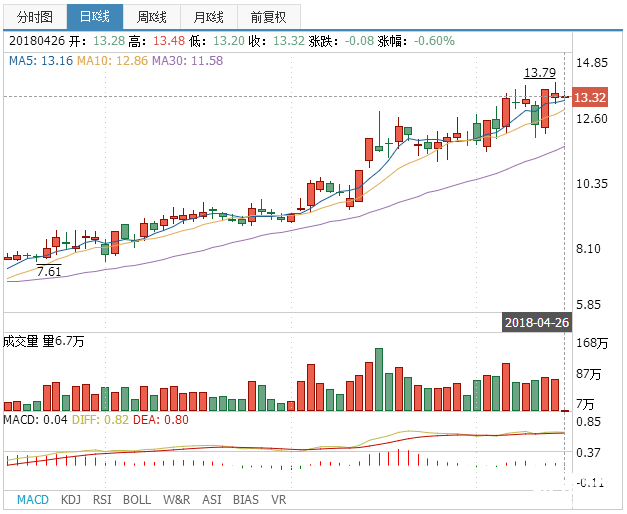Switch to KDJ indicator
Screen dimensions: 627x514
point(71,500)
